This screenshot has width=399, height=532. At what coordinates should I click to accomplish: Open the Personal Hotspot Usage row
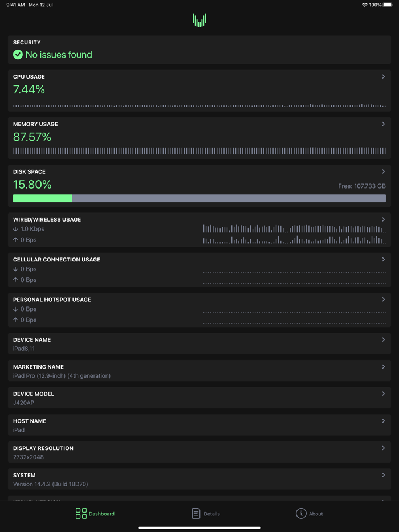click(x=199, y=309)
